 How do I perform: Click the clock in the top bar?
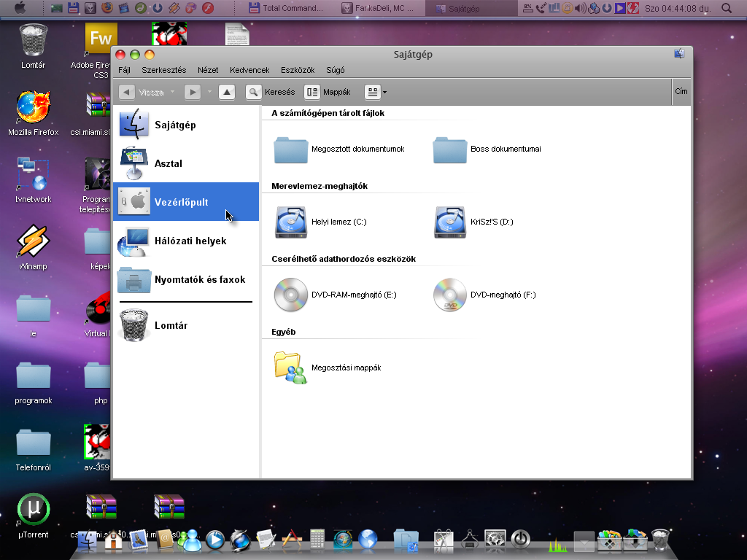678,8
